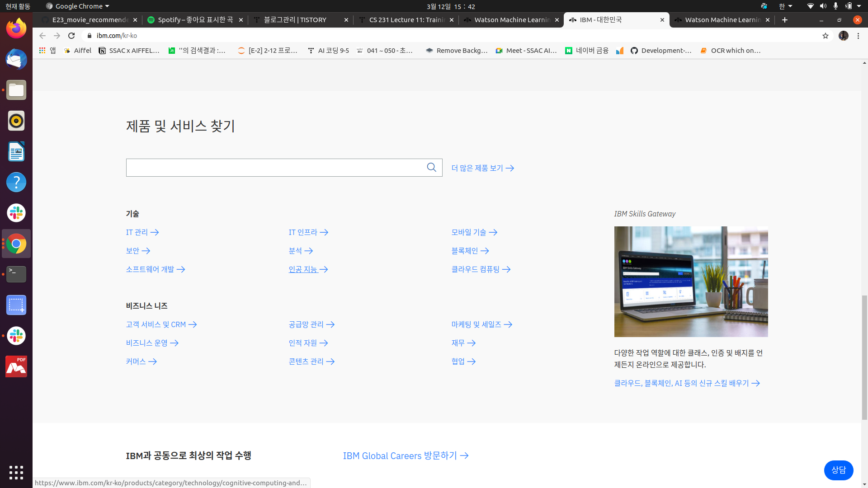The height and width of the screenshot is (488, 868).
Task: Open the 콘텐츠 관리 link
Action: tap(311, 361)
